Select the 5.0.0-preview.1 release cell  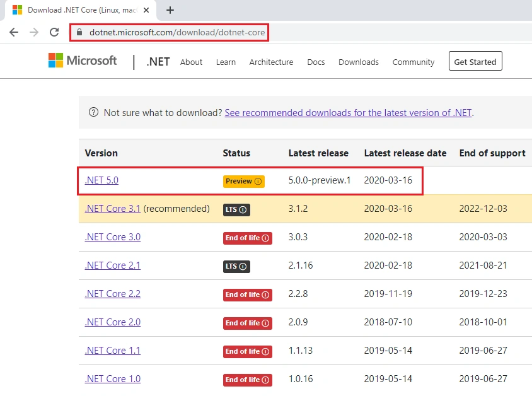point(320,180)
